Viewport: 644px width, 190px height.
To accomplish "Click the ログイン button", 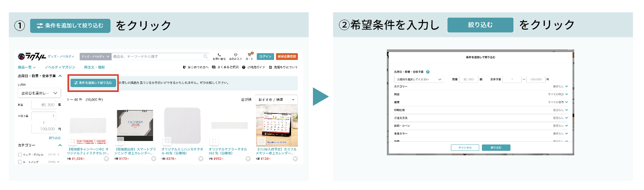I will tap(265, 57).
